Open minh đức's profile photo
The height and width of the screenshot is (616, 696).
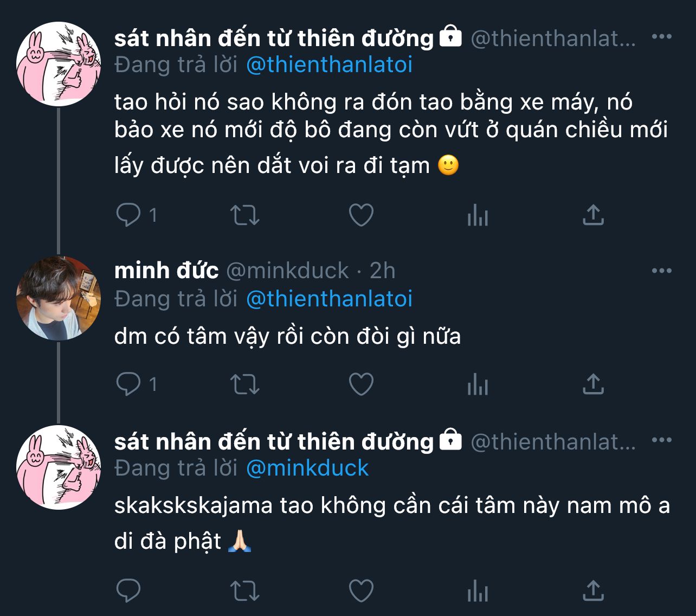[59, 298]
